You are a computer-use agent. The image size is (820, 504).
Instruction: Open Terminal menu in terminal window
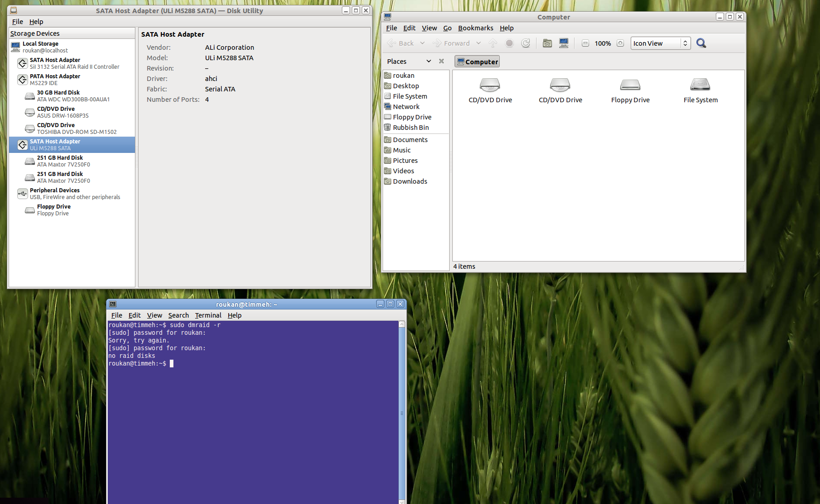coord(208,315)
